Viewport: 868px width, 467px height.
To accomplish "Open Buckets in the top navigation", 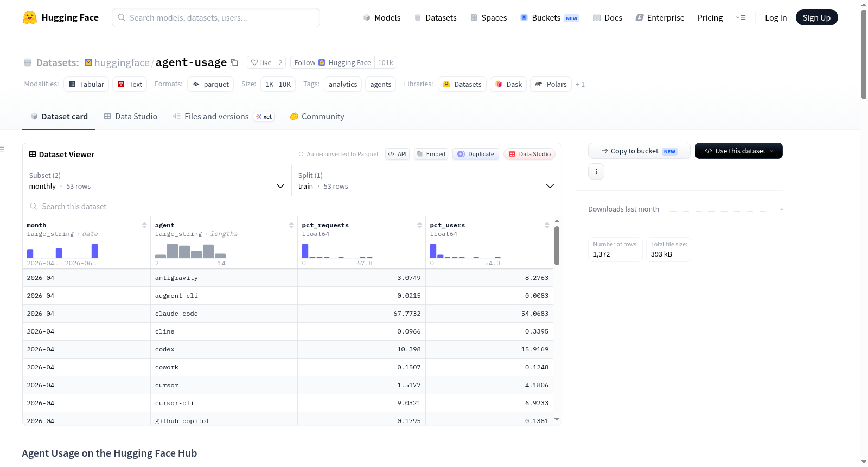I will pos(550,17).
